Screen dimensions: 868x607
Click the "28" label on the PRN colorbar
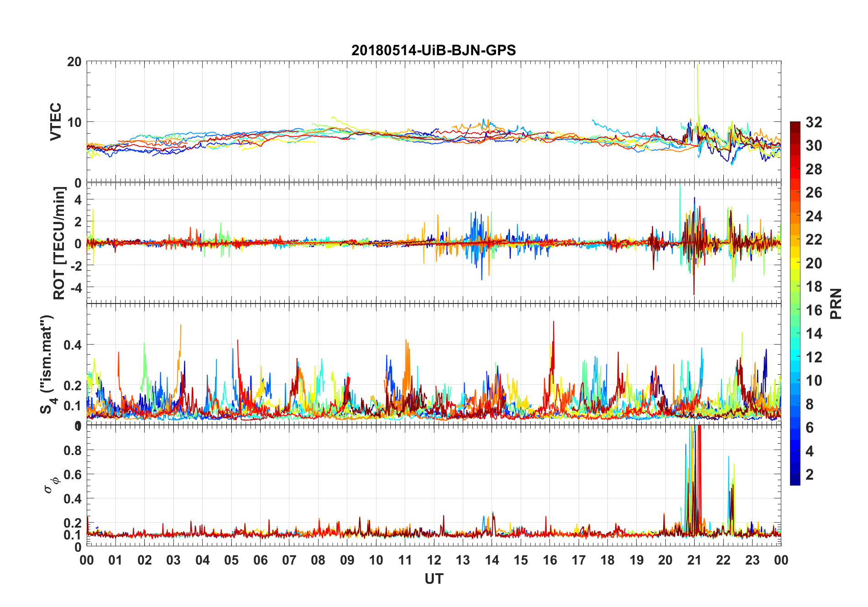pyautogui.click(x=814, y=169)
